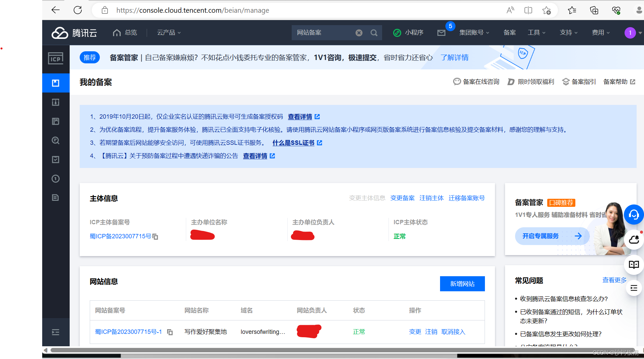This screenshot has height=359, width=644.
Task: Click the ICP sidebar logo icon
Action: coord(56,58)
